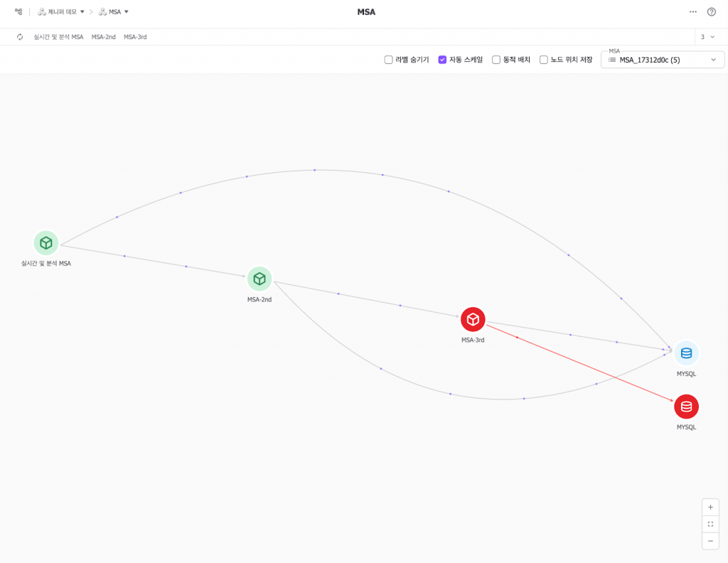Select MSA-2nd in the sub-toolbar

(103, 37)
